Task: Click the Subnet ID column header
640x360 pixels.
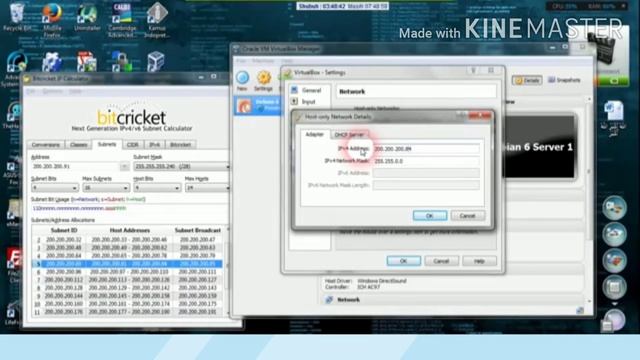Action: [x=64, y=231]
